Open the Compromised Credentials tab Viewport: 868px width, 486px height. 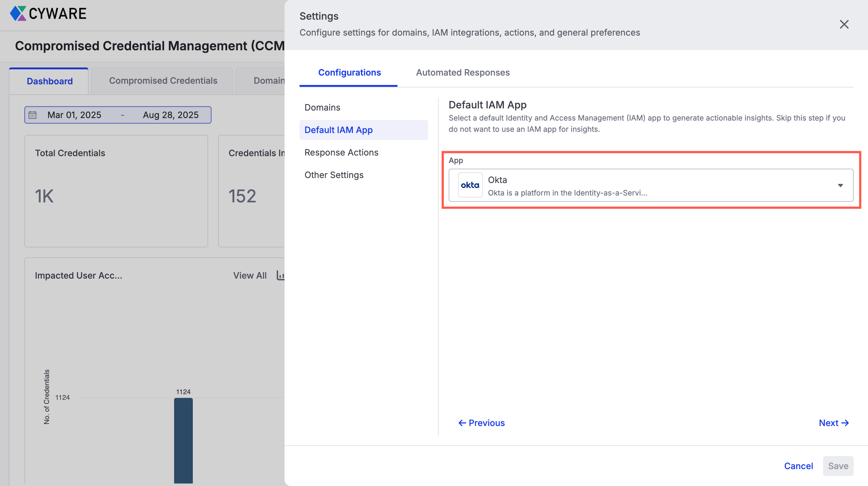click(163, 81)
